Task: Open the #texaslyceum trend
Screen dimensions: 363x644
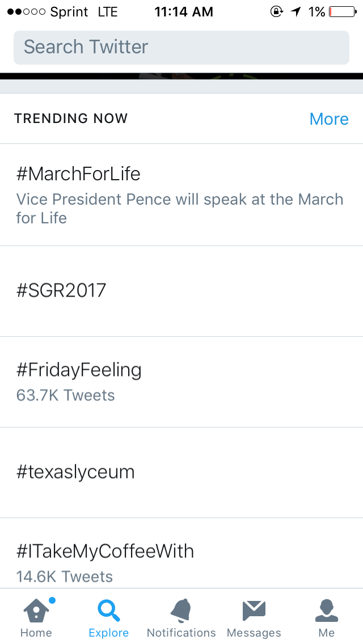Action: pyautogui.click(x=181, y=473)
